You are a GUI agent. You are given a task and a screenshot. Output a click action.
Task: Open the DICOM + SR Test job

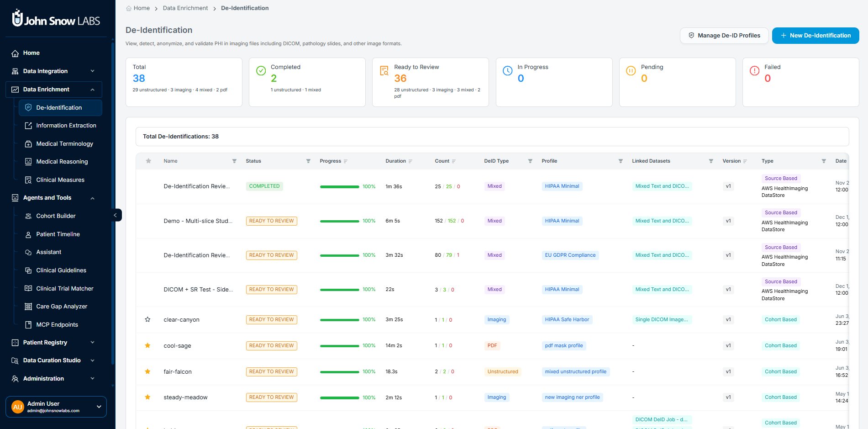pyautogui.click(x=198, y=290)
